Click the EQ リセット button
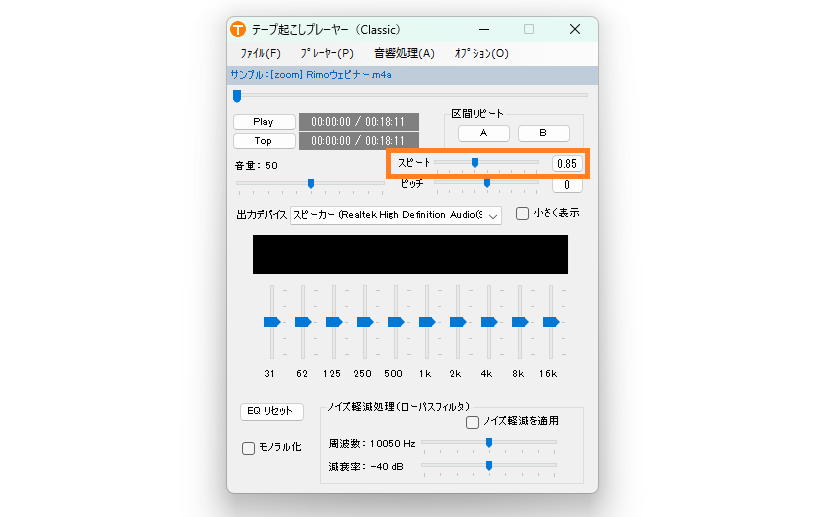 click(x=271, y=412)
